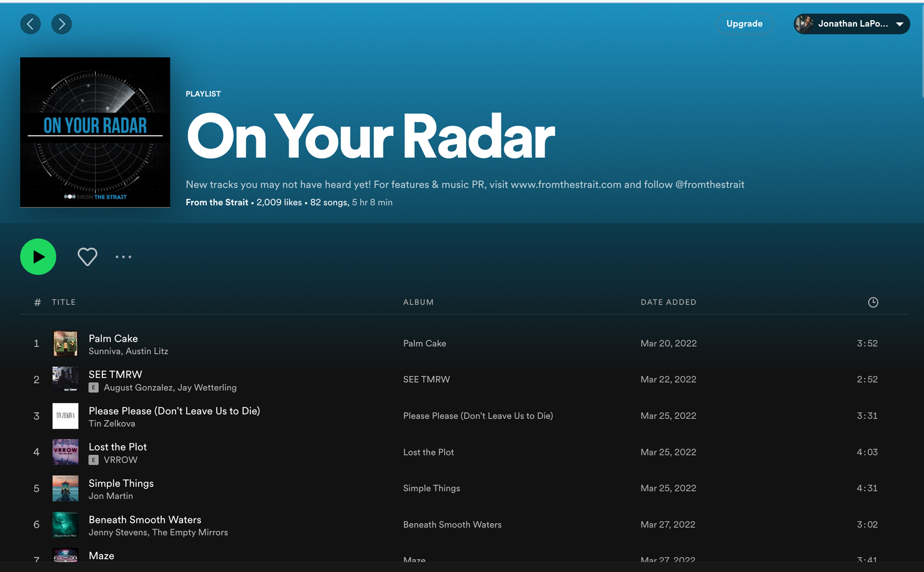
Task: Sort tracks by the Title column header
Action: click(64, 302)
